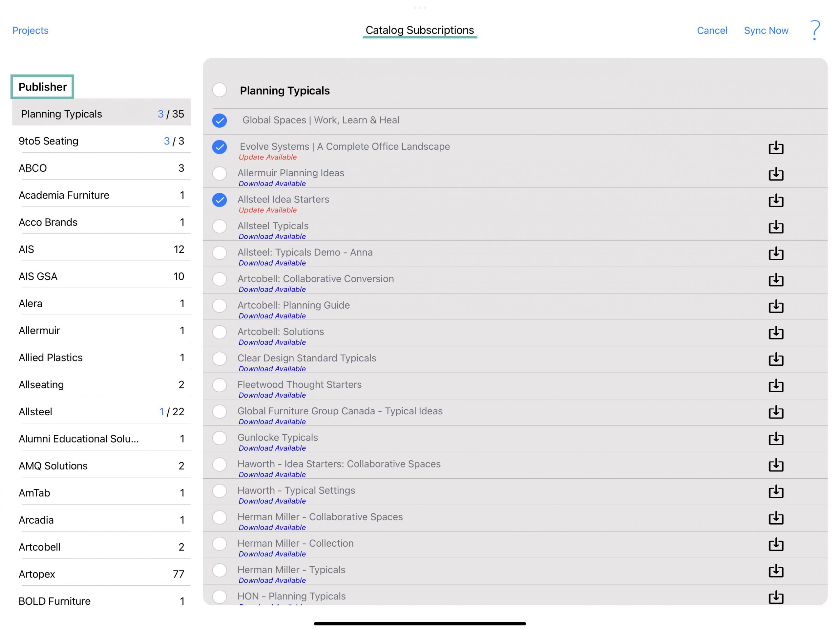840x630 pixels.
Task: Download Artcobell: Planning Guide icon
Action: (x=776, y=306)
